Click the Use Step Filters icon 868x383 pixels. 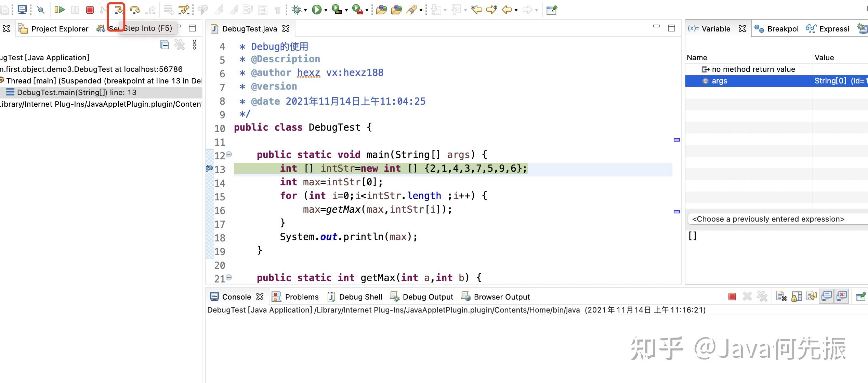pyautogui.click(x=184, y=10)
